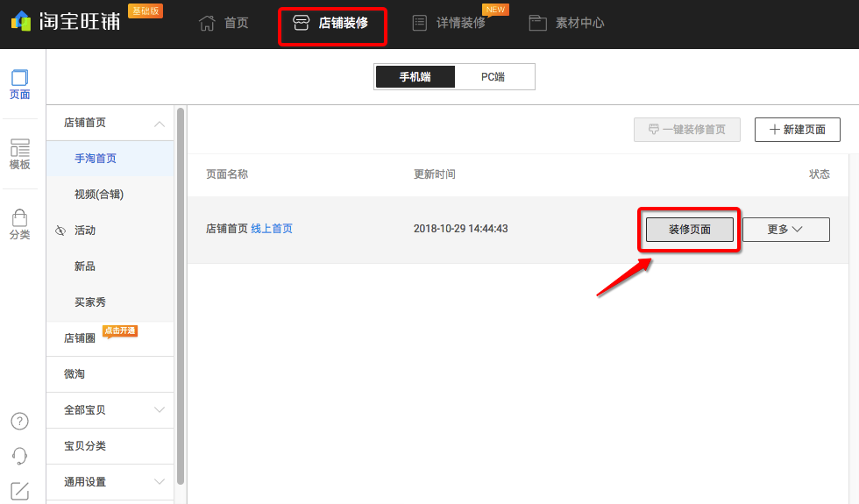Open the 更多 dropdown

pyautogui.click(x=785, y=230)
